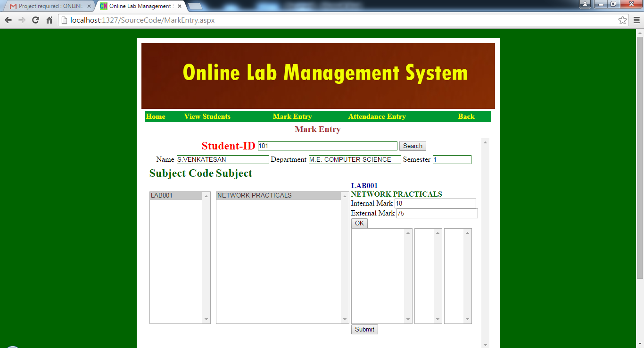
Task: Open the Chrome hamburger menu icon
Action: (636, 20)
